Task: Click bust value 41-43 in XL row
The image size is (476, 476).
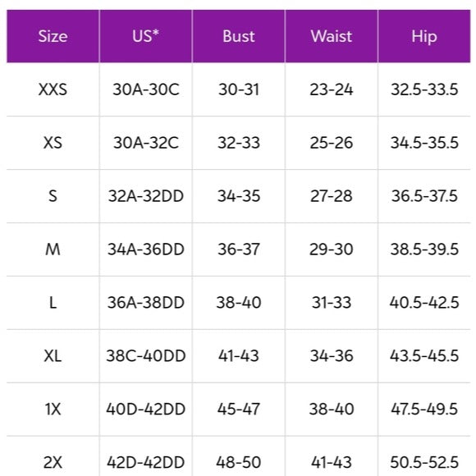Action: (x=239, y=356)
